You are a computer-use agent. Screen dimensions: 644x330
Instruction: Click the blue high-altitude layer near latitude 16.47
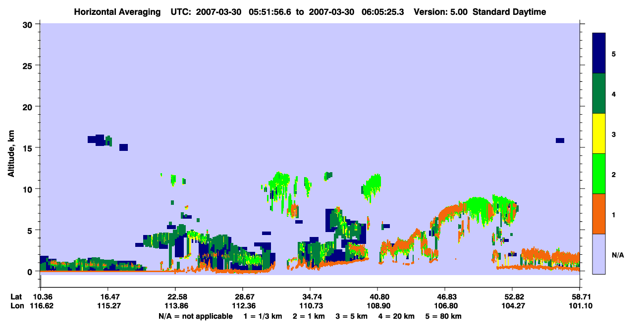100,140
